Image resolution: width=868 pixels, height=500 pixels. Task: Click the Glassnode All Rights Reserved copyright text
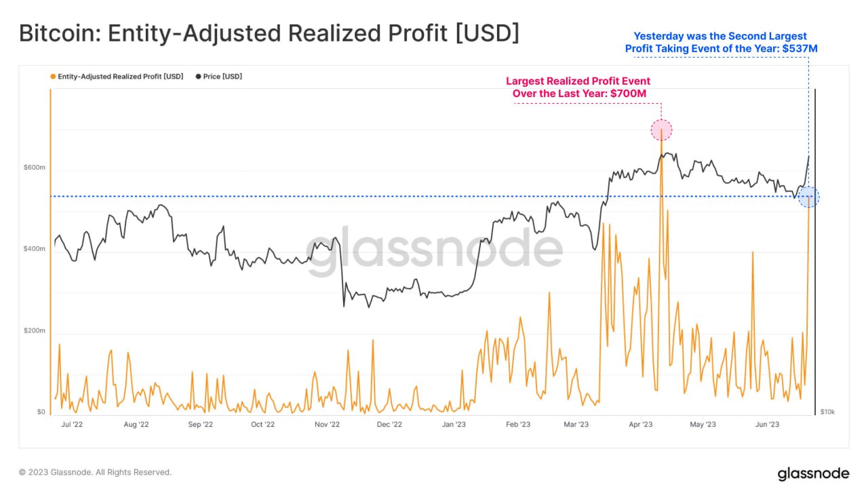(x=95, y=472)
